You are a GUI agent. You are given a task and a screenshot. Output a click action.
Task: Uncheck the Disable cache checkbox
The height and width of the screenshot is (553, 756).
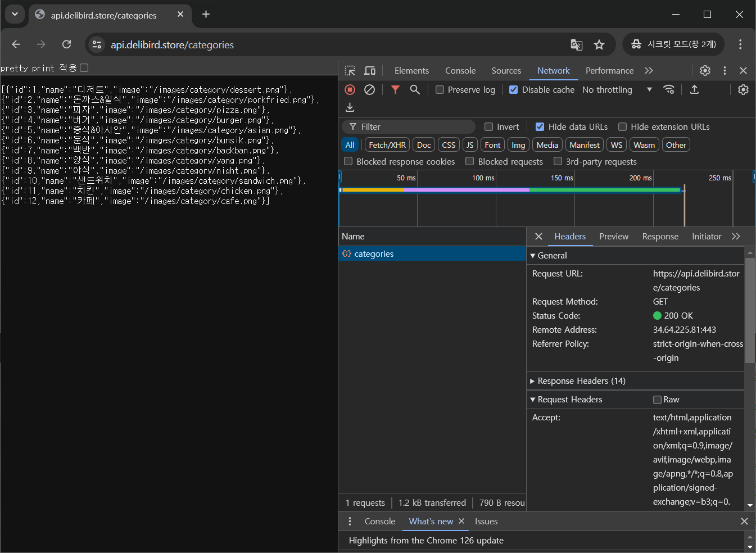click(x=513, y=90)
